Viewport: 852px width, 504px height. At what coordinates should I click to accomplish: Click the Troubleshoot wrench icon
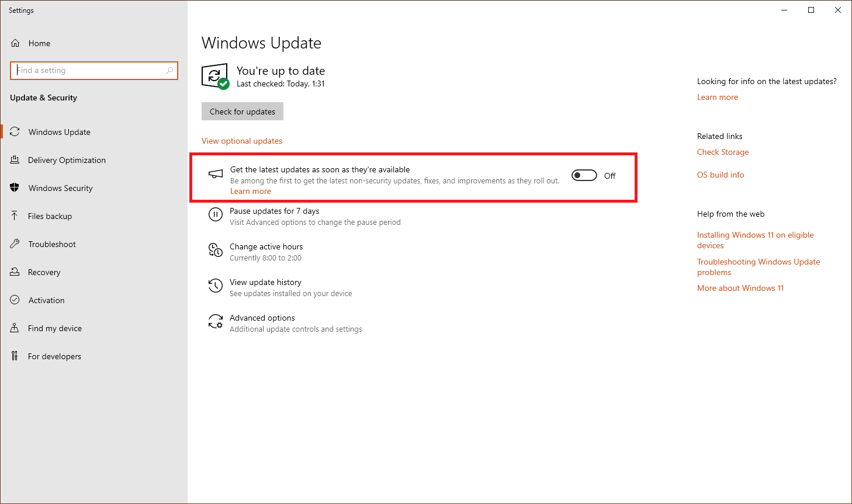15,244
